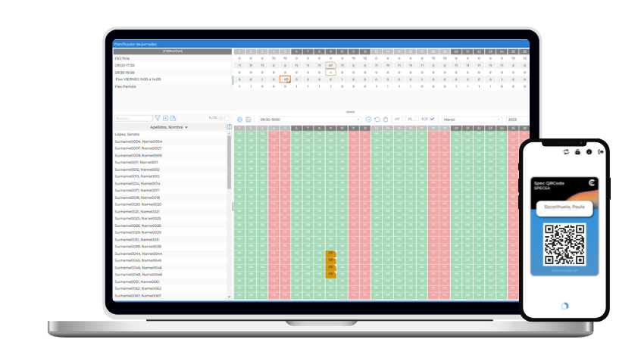641x364 pixels.
Task: Select employee Surname0021, Name0021
Action: coord(170,212)
